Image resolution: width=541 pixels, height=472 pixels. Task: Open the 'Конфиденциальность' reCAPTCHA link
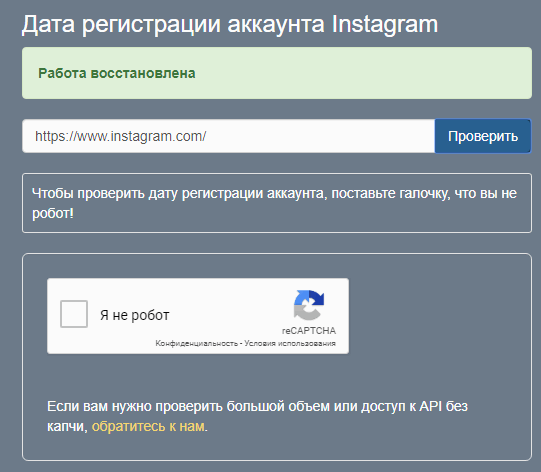(196, 343)
